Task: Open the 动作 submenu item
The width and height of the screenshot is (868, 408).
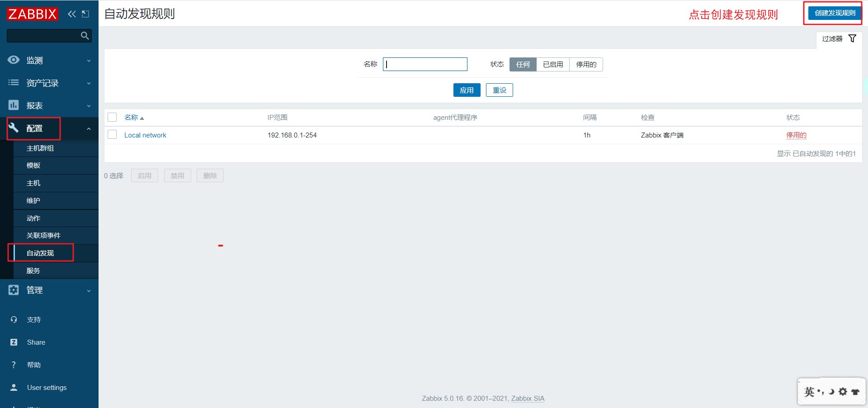Action: point(56,218)
